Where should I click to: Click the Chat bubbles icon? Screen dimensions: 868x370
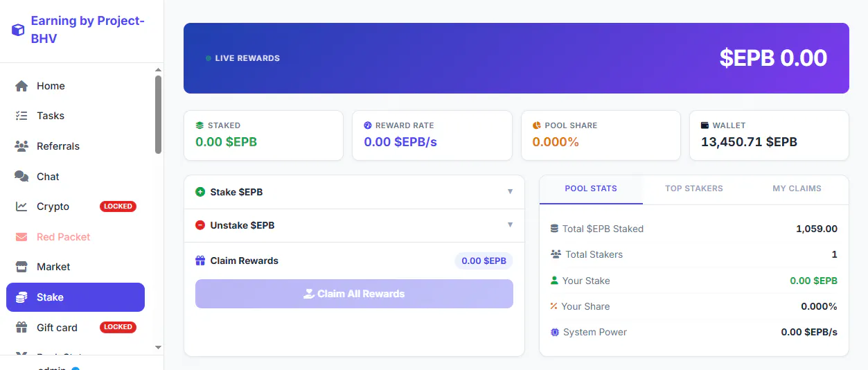(21, 177)
